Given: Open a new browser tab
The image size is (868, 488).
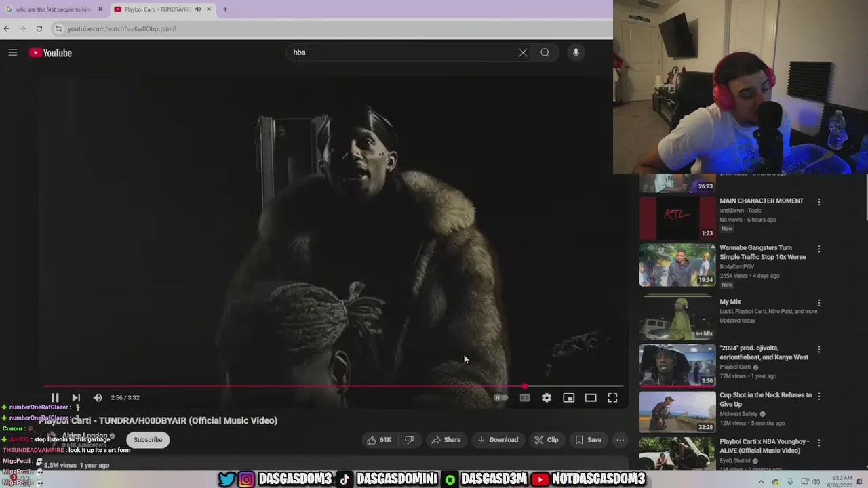Looking at the screenshot, I should coord(225,9).
